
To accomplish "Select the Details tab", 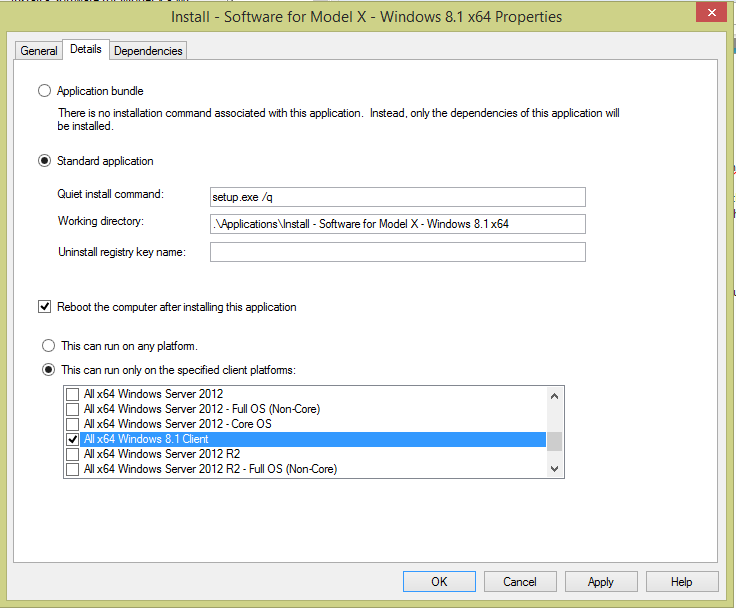I will [x=86, y=49].
